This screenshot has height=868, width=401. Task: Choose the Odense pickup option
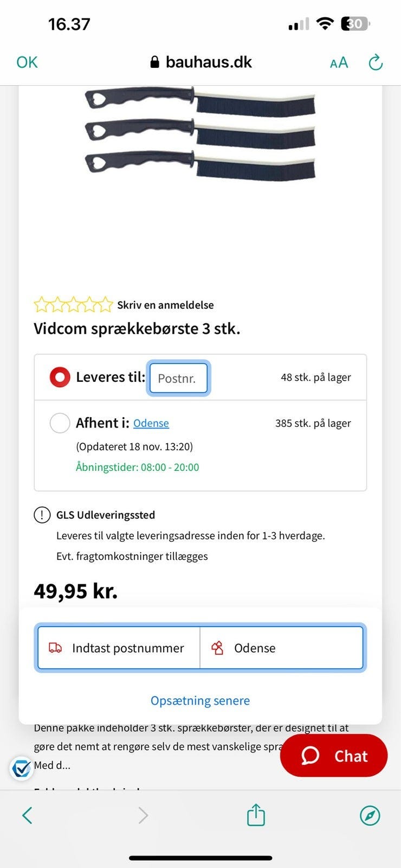tap(281, 648)
